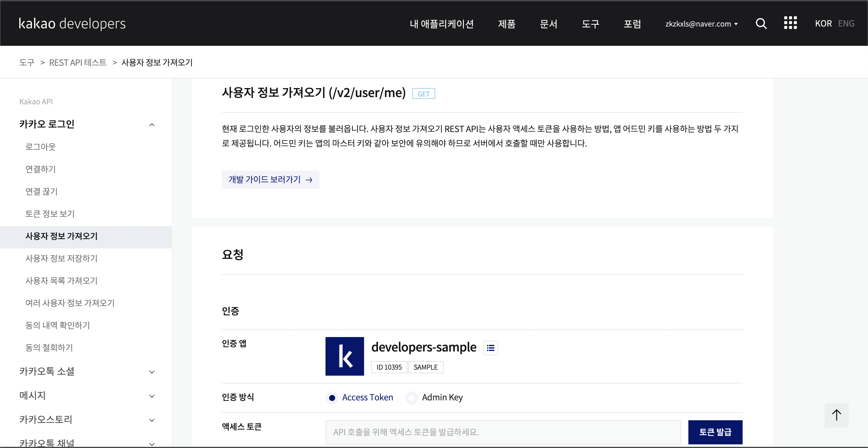Open the 개발 가이드 보러가기 link

(x=270, y=179)
